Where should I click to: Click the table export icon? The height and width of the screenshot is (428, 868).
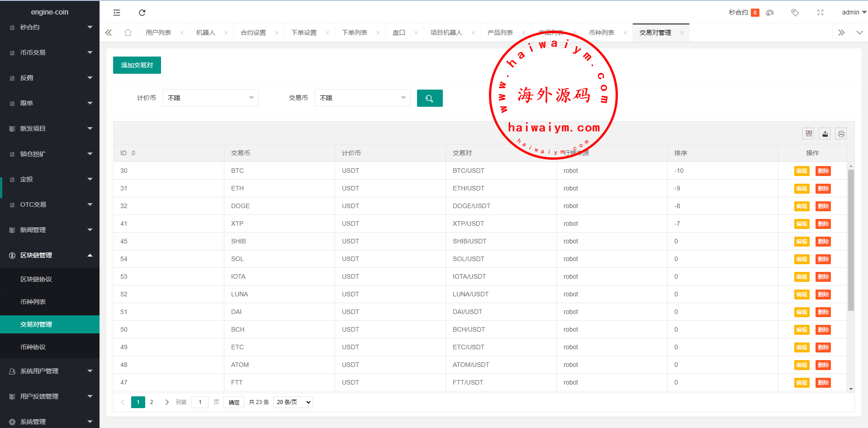[825, 133]
